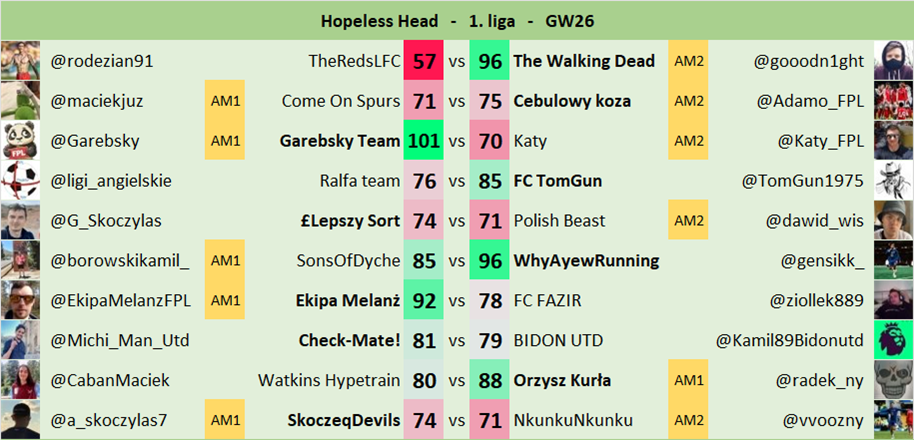914x440 pixels.
Task: Click the WhyAyewRunning team name
Action: (586, 261)
